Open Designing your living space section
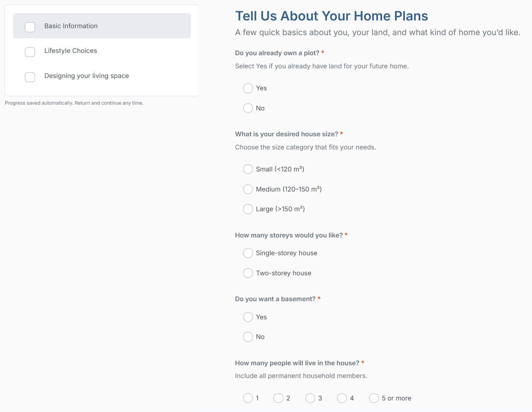This screenshot has width=532, height=412. click(87, 76)
